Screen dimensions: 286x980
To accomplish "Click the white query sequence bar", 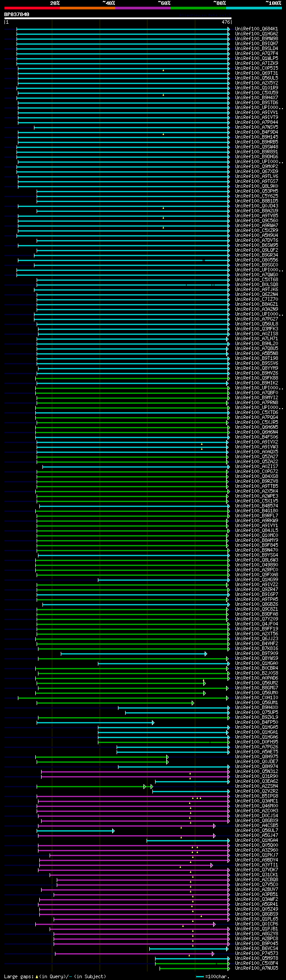I will (118, 18).
